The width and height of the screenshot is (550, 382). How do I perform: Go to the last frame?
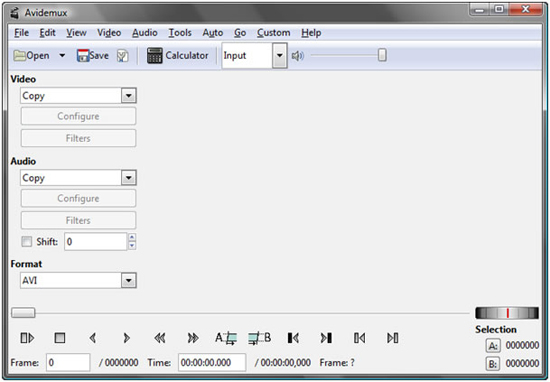tap(393, 338)
